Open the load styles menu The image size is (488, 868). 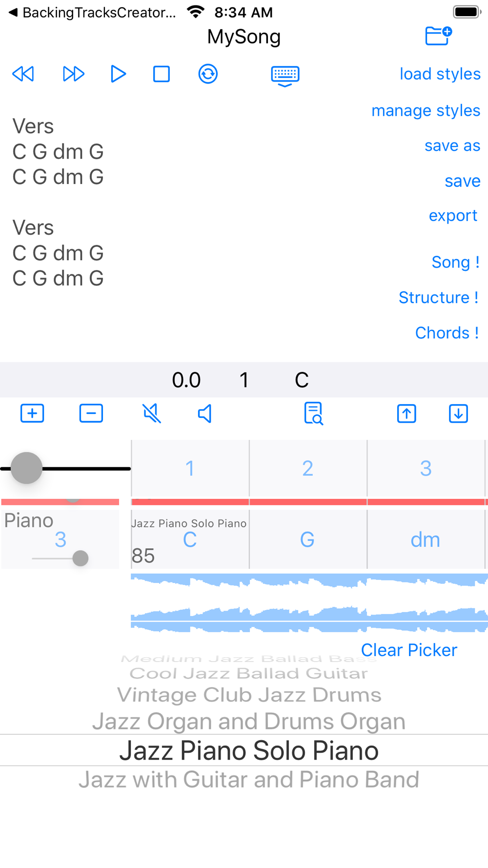click(x=440, y=74)
